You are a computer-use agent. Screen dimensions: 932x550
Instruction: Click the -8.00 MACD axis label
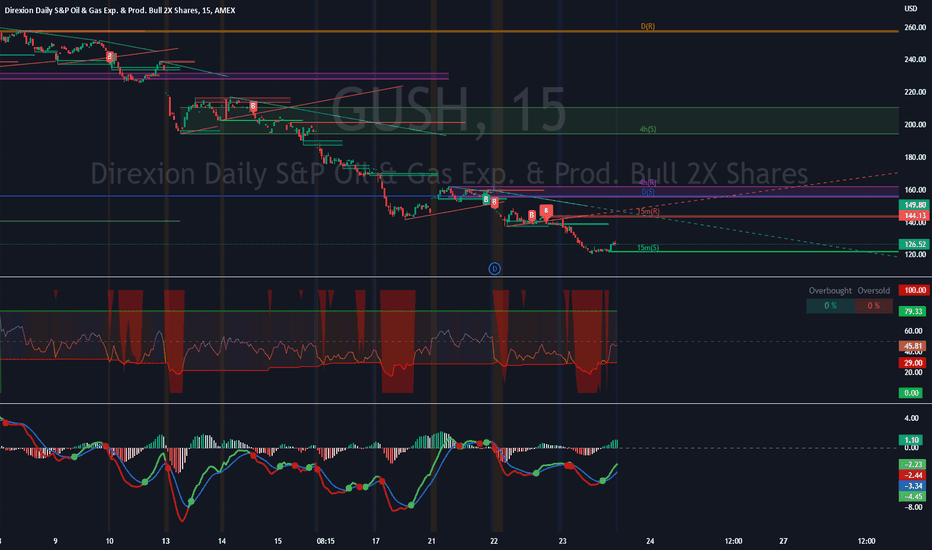click(912, 507)
